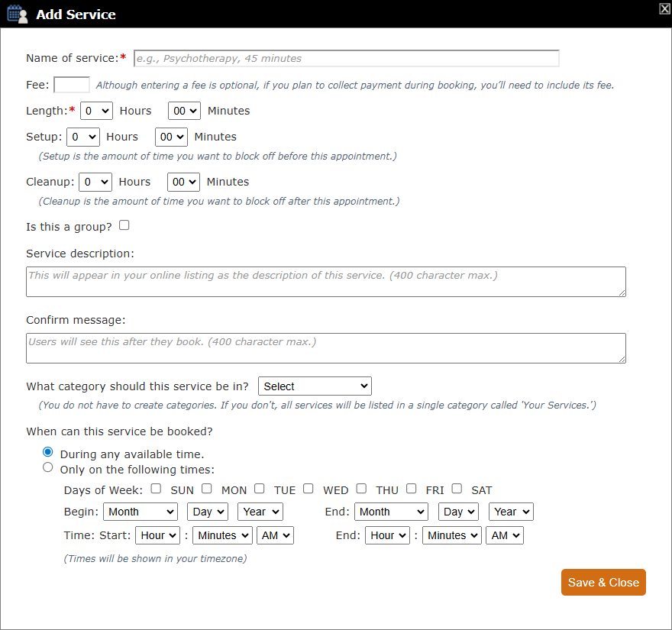This screenshot has height=630, width=672.
Task: Focus the Name of service field
Action: tap(346, 59)
